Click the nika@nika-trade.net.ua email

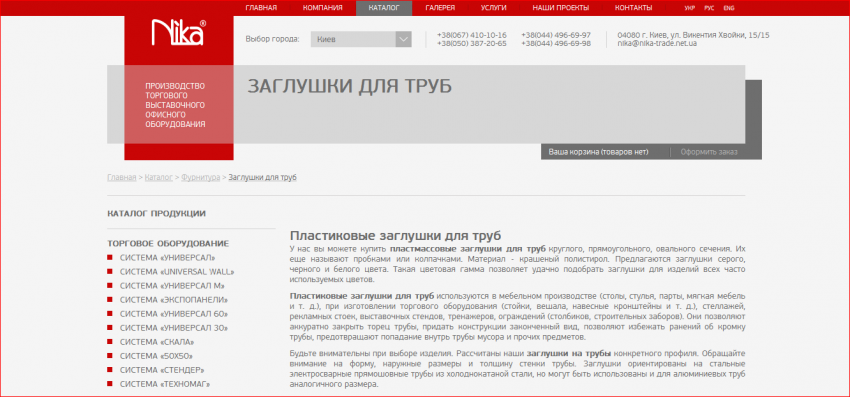[657, 43]
